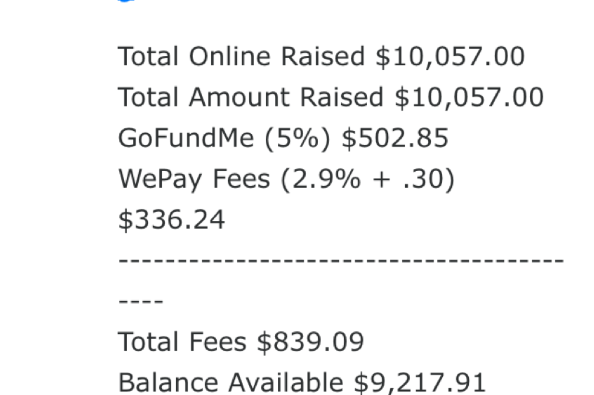Click the (2.9% + .30) rate text

pyautogui.click(x=367, y=179)
